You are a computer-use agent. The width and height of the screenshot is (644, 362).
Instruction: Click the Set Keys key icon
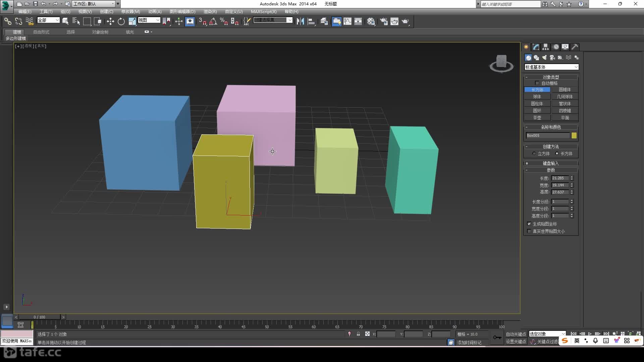[x=497, y=338]
